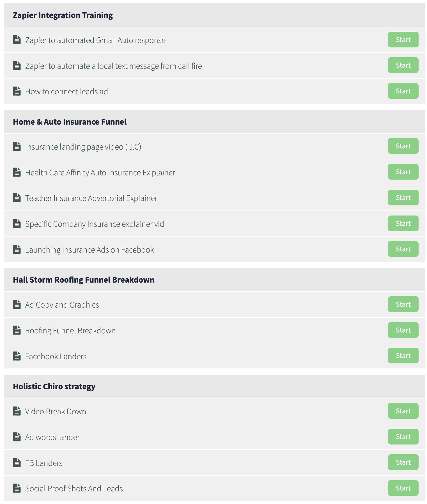Open Specific Company Insurance explainer vid link
This screenshot has width=427, height=504.
(x=95, y=224)
